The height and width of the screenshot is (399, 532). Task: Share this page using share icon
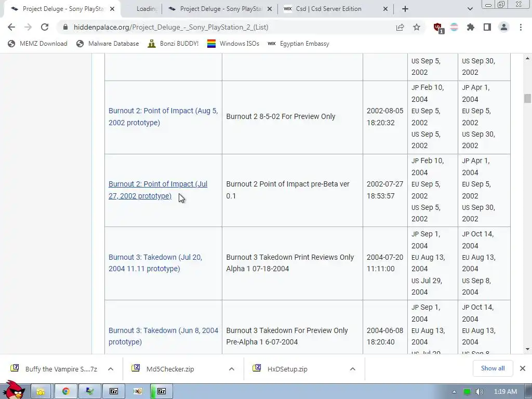point(400,27)
